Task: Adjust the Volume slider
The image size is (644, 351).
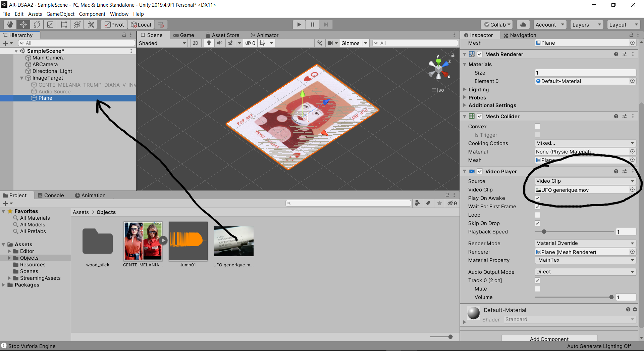Action: tap(574, 297)
